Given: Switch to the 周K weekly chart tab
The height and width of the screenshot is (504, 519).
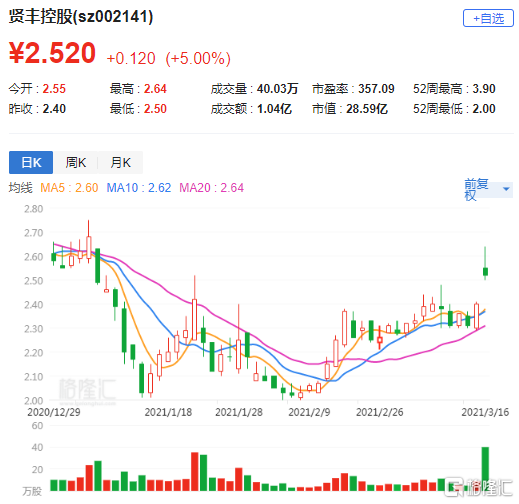Looking at the screenshot, I should 76,162.
